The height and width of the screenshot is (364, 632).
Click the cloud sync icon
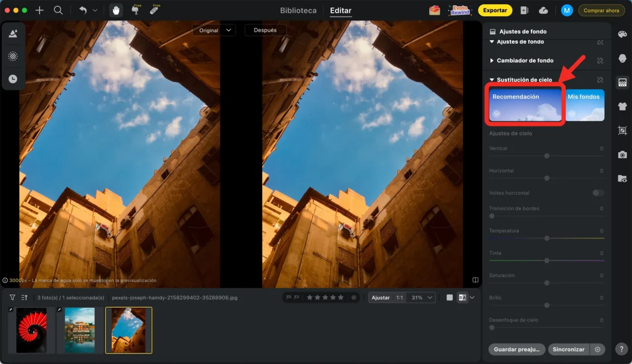(544, 11)
